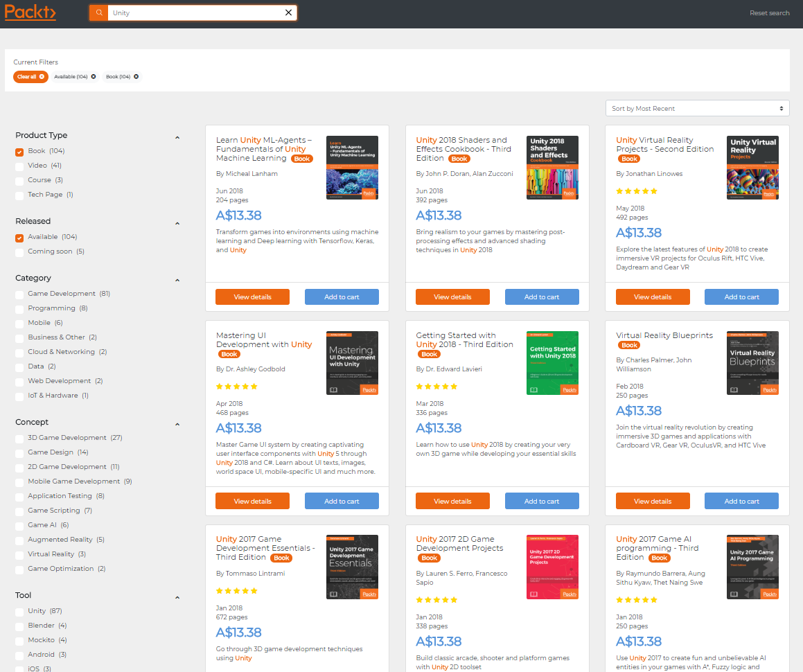803x672 pixels.
Task: Add Mastering UI Development to cart
Action: click(x=342, y=501)
